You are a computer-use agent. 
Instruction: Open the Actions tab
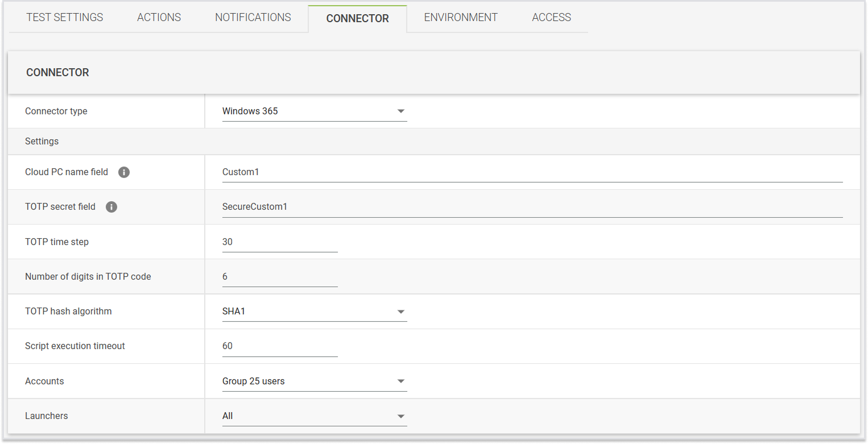[x=159, y=18]
